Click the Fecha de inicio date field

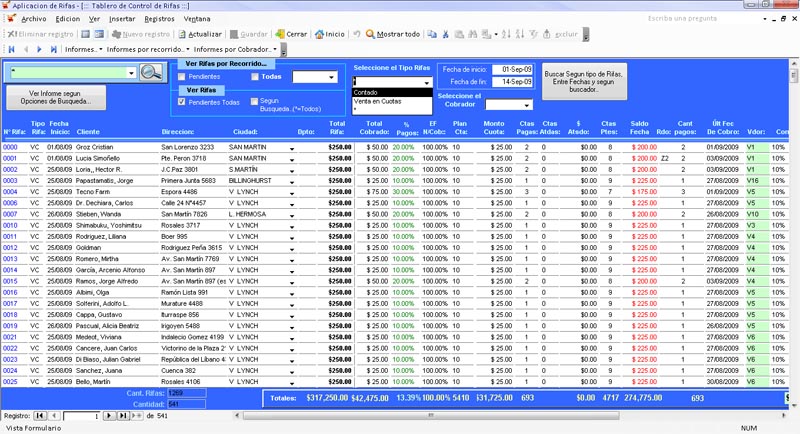point(513,69)
